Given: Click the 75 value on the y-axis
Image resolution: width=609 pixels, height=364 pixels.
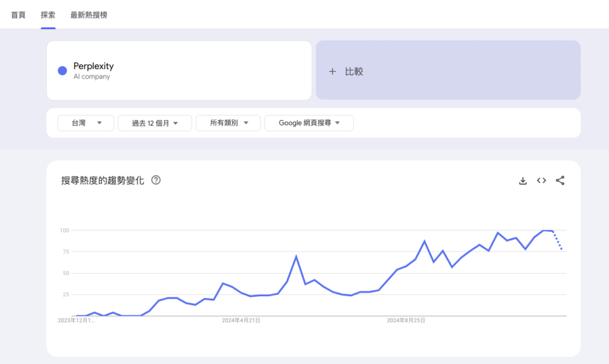Looking at the screenshot, I should 65,252.
